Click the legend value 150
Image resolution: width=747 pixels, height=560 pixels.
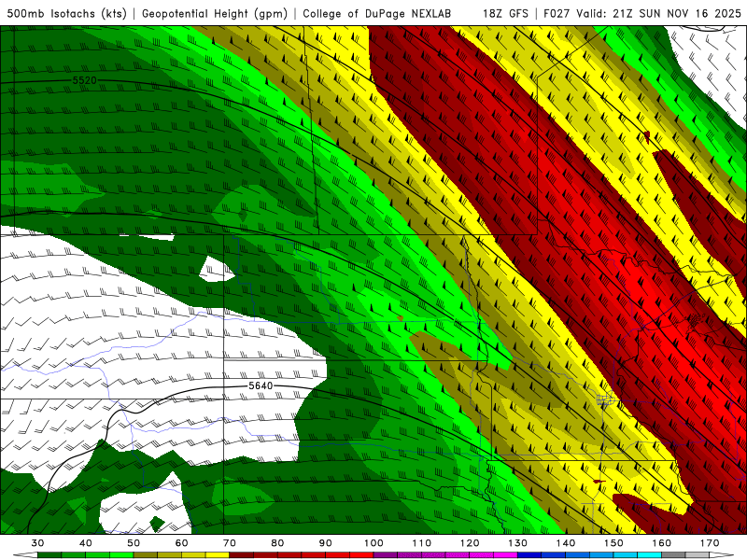tap(613, 543)
